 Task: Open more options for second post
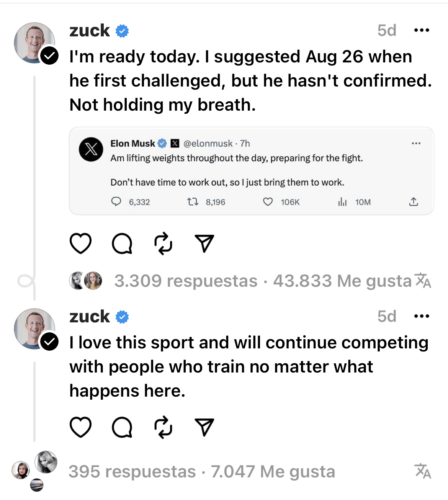[422, 316]
